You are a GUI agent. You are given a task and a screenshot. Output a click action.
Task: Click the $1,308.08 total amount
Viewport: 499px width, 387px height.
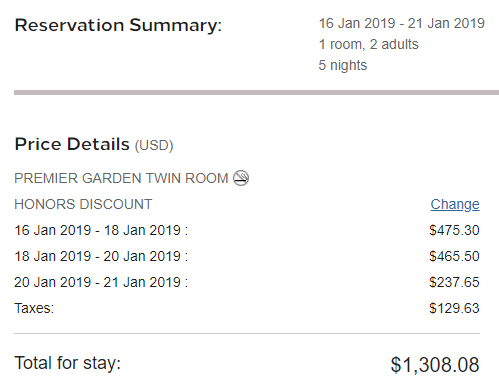pos(435,365)
